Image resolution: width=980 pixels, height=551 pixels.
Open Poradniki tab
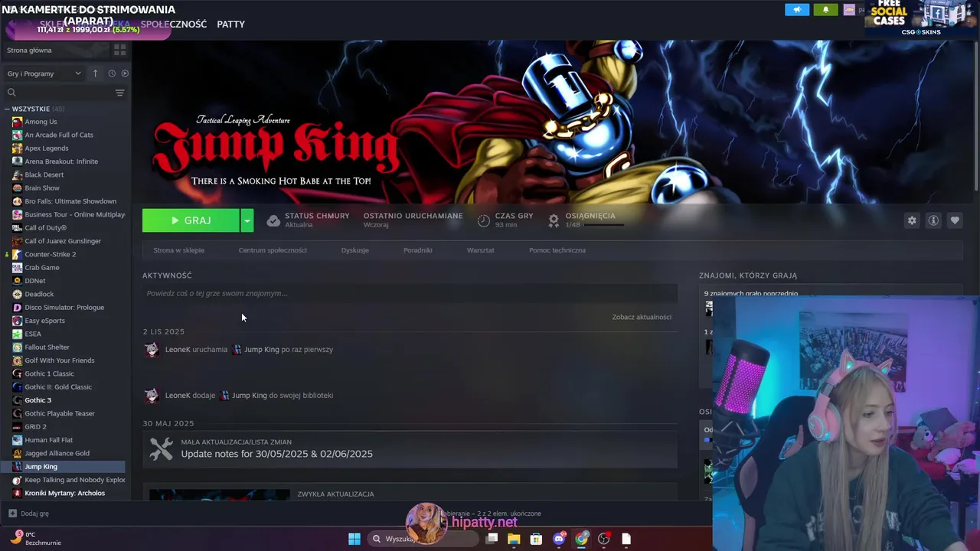tap(418, 250)
